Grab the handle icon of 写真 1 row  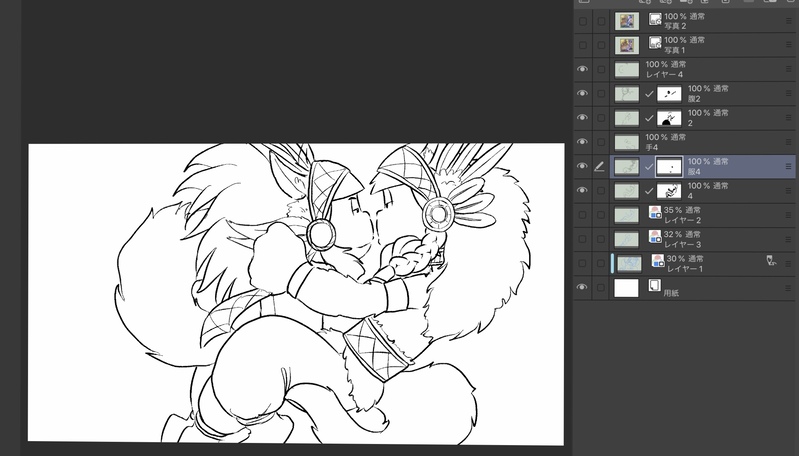tap(789, 45)
